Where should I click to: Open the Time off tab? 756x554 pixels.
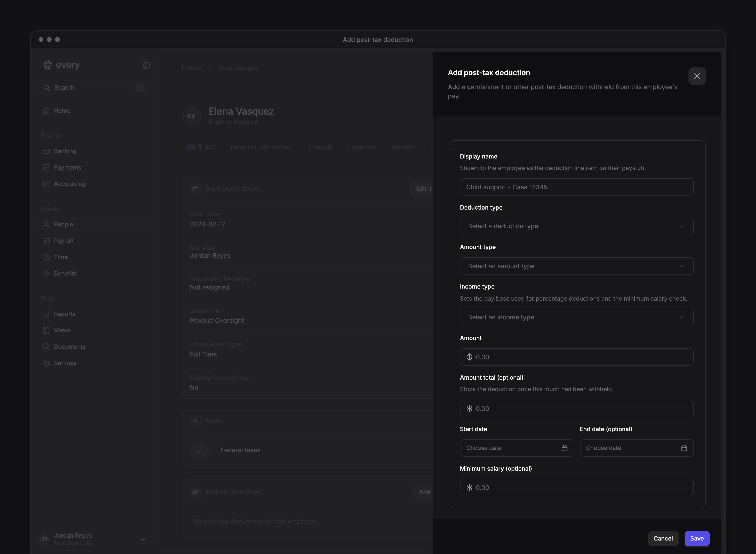click(319, 147)
